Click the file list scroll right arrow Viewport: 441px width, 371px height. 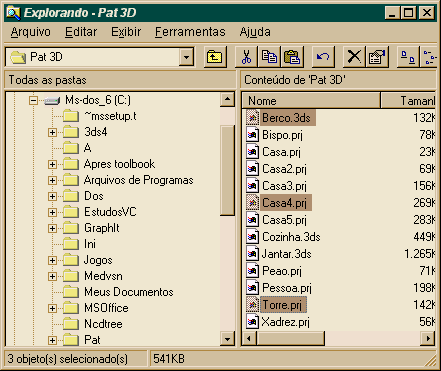point(428,339)
